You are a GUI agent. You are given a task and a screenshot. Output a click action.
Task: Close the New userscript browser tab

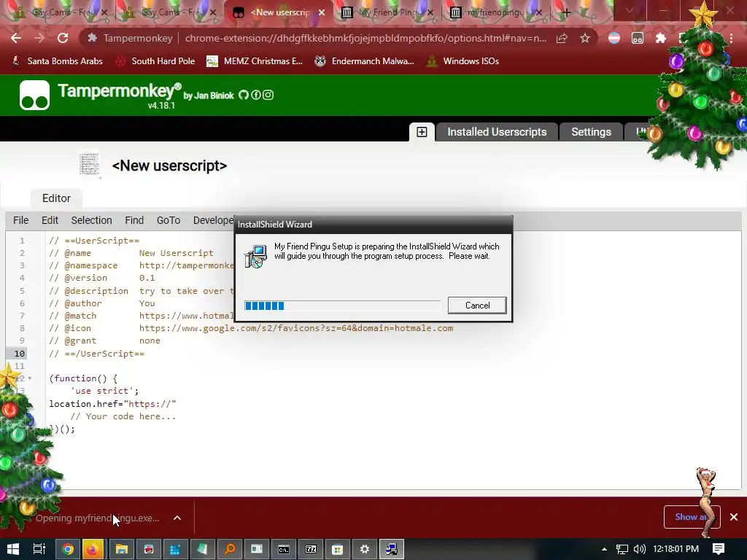click(x=322, y=12)
